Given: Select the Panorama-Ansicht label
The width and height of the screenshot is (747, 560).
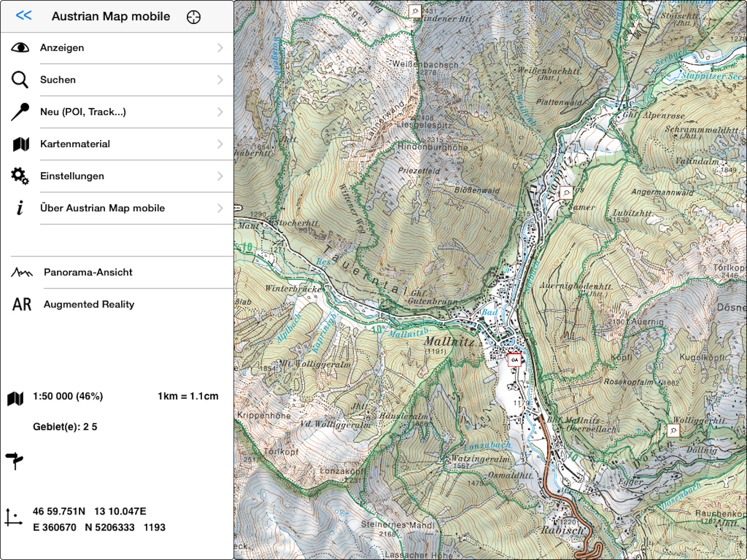Looking at the screenshot, I should [88, 272].
